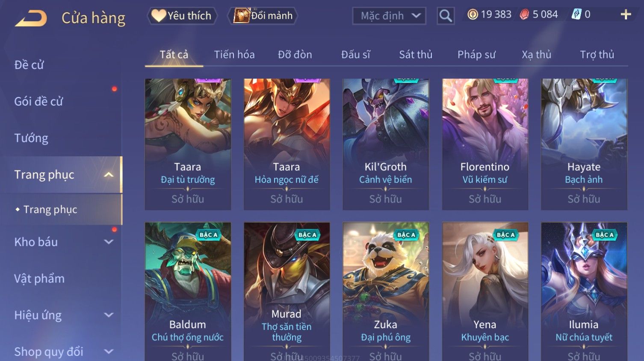
Task: Switch to the Pháp sư tab
Action: coord(476,55)
